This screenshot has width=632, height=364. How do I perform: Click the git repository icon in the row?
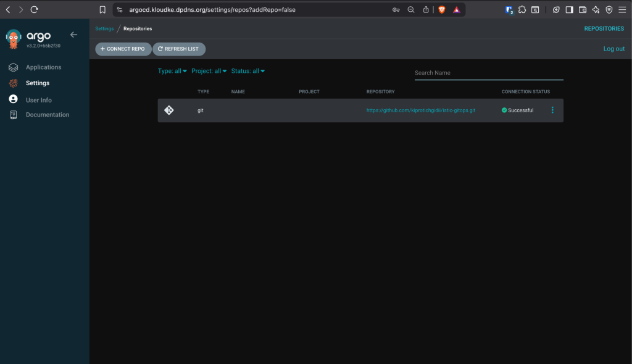pos(170,110)
